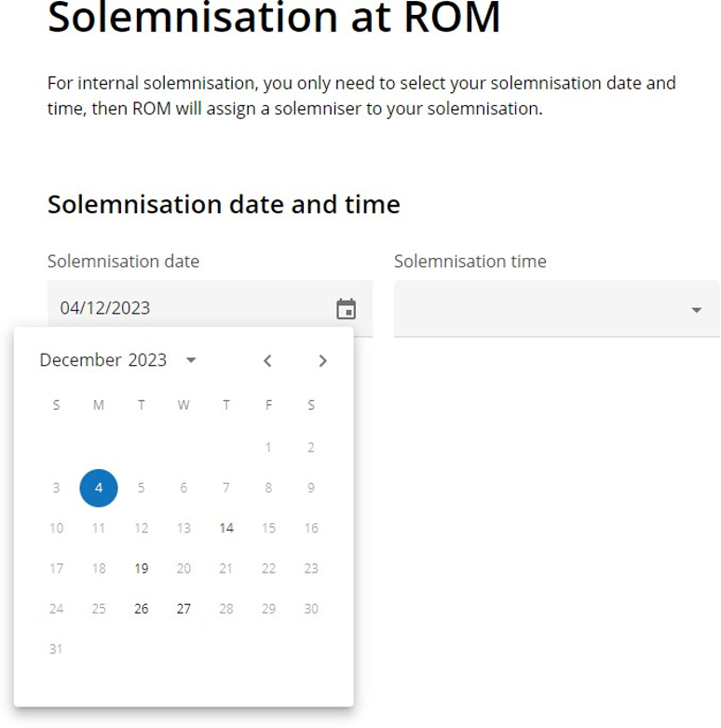Go to the previous month

267,361
